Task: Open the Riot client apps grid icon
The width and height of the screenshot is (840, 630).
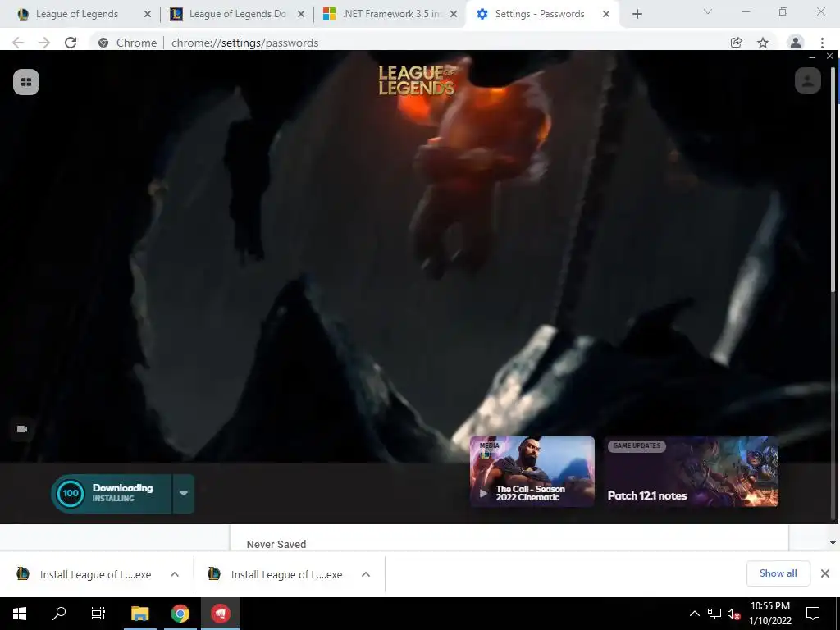Action: coord(26,82)
